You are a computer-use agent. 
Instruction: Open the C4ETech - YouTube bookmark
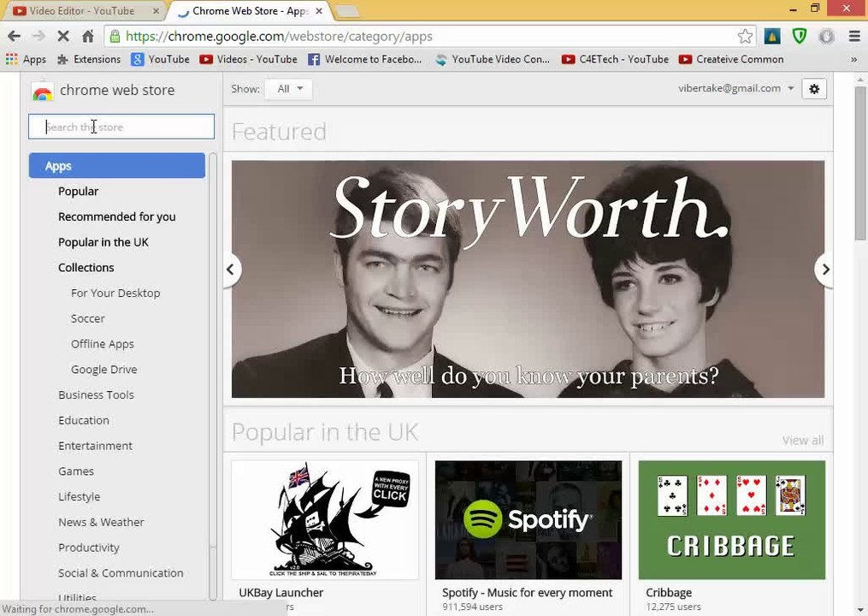point(615,59)
